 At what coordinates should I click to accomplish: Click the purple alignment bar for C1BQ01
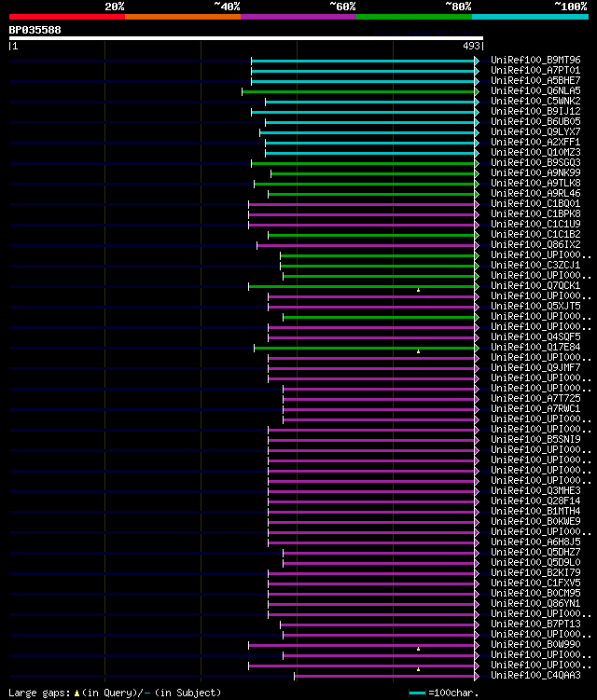click(362, 205)
